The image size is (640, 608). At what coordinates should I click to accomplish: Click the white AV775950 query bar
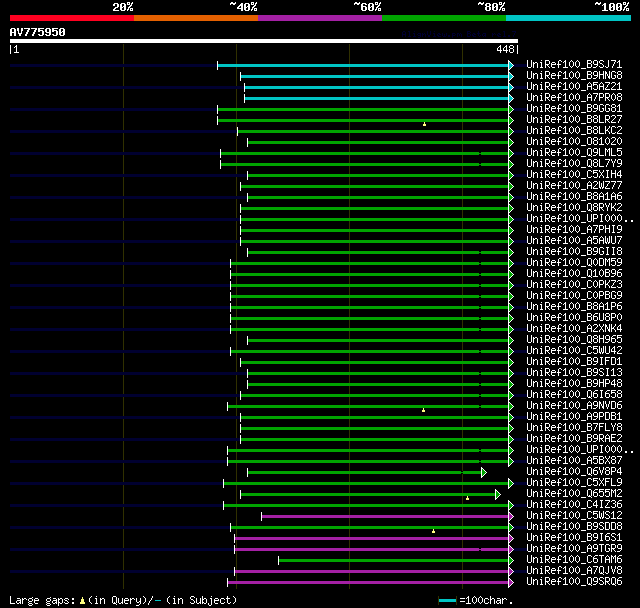[x=264, y=41]
